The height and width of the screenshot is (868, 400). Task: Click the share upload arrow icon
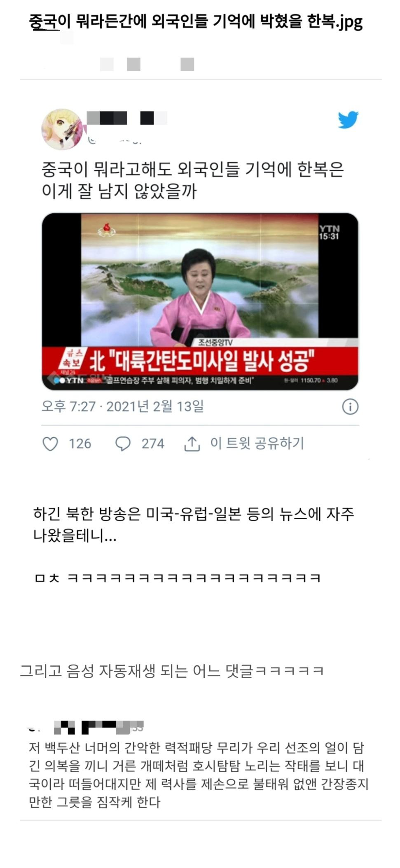click(x=192, y=444)
